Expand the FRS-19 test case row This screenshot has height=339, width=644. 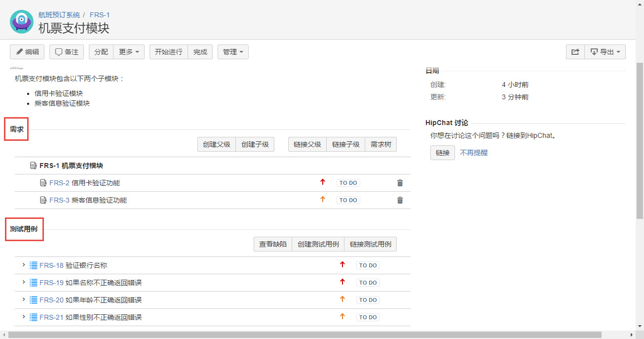point(24,282)
